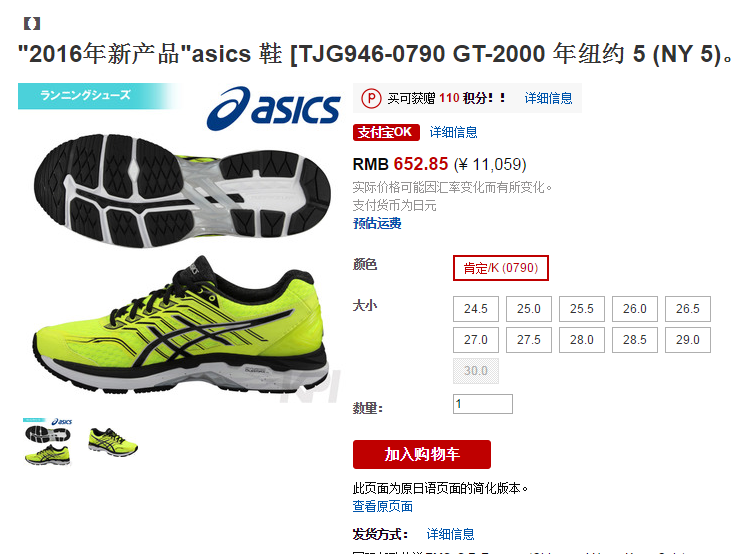View the second angled shoe thumbnail
Screen dimensions: 731x554
(113, 442)
